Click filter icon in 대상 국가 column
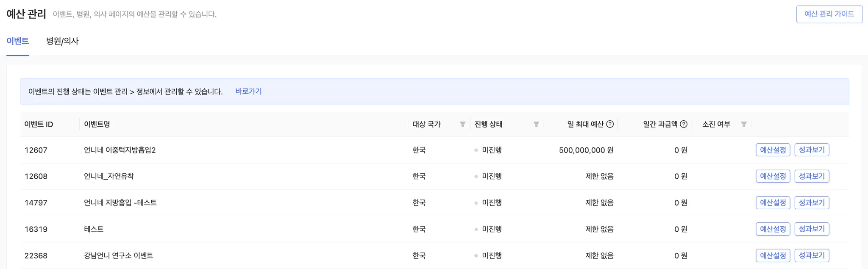 462,124
